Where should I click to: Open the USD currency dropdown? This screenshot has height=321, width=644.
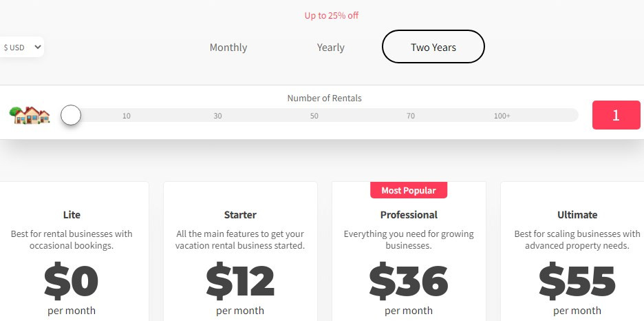pos(22,48)
